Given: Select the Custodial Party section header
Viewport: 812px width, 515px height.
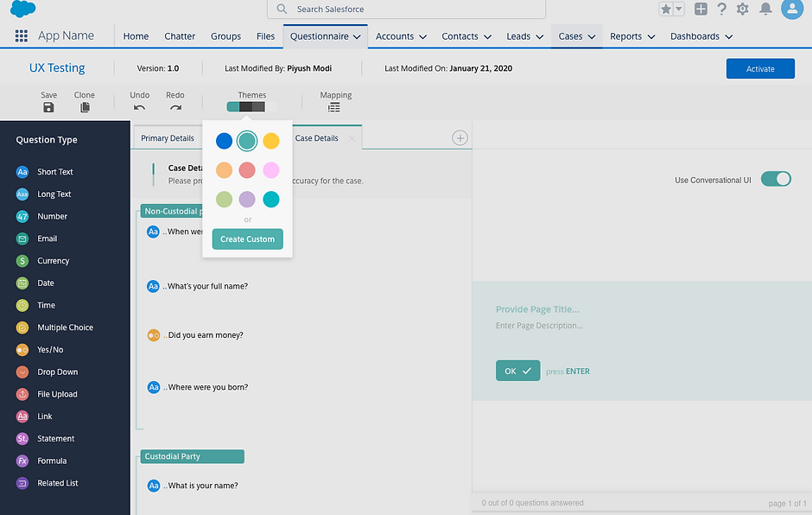Looking at the screenshot, I should coord(192,456).
